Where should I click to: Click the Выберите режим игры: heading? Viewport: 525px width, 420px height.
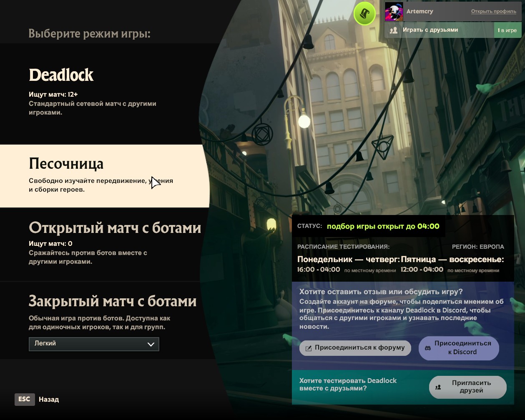[x=90, y=34]
